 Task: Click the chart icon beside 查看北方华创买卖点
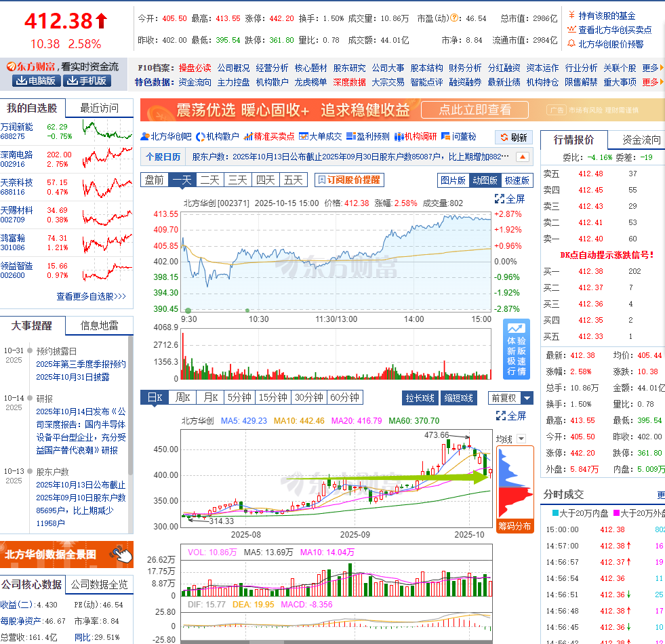571,30
